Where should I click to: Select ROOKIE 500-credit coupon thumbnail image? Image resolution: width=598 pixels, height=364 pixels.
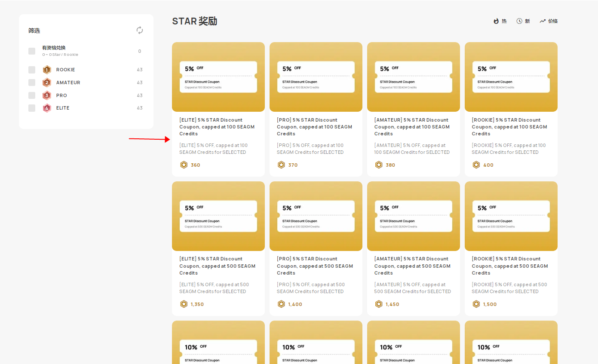pos(511,216)
